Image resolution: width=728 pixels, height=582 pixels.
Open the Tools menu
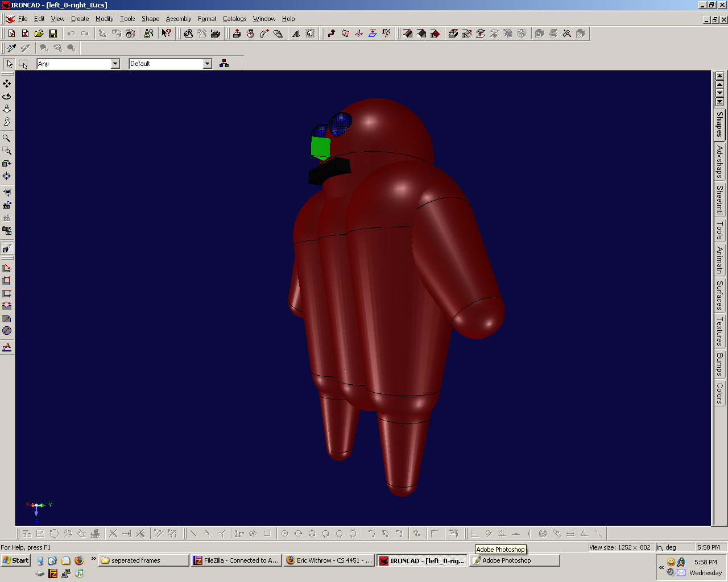(127, 19)
